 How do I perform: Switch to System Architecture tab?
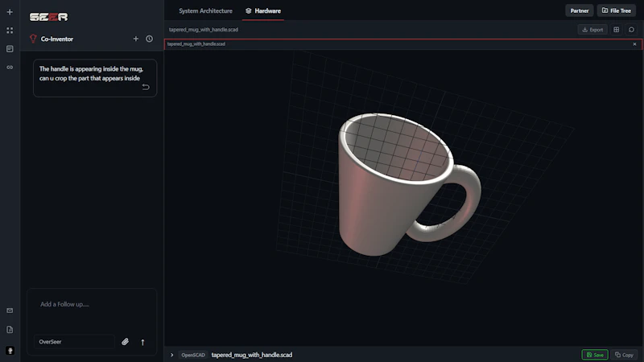tap(205, 11)
